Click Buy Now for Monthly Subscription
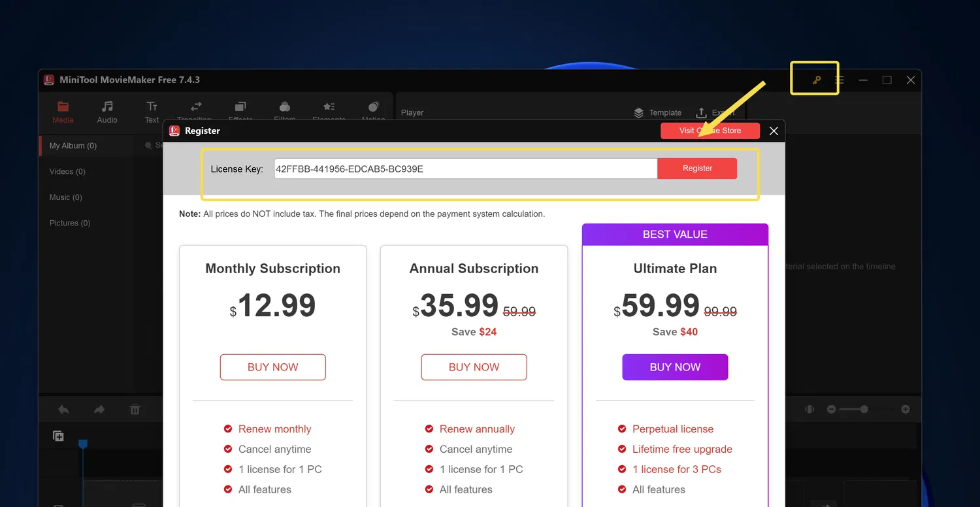This screenshot has width=980, height=507. click(x=272, y=367)
